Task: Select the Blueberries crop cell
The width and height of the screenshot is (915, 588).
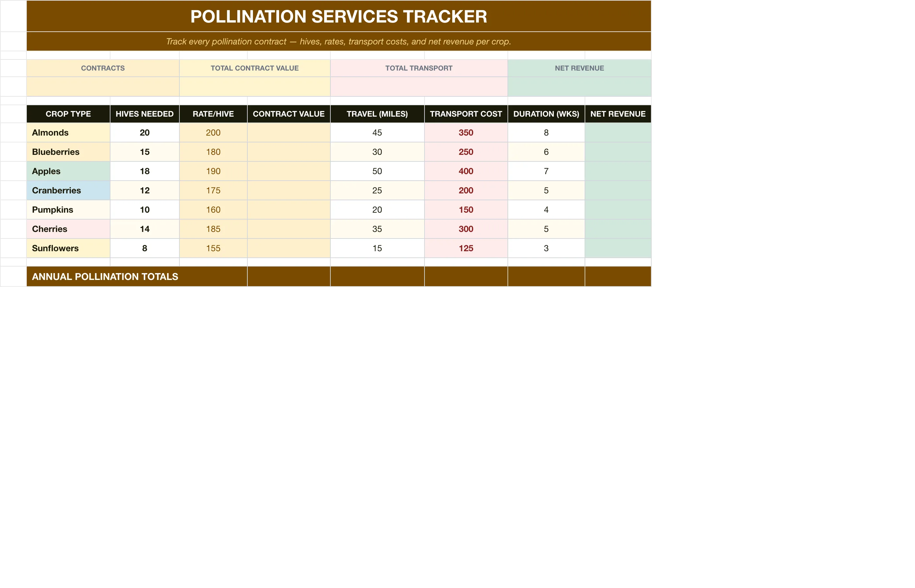Action: click(x=68, y=152)
